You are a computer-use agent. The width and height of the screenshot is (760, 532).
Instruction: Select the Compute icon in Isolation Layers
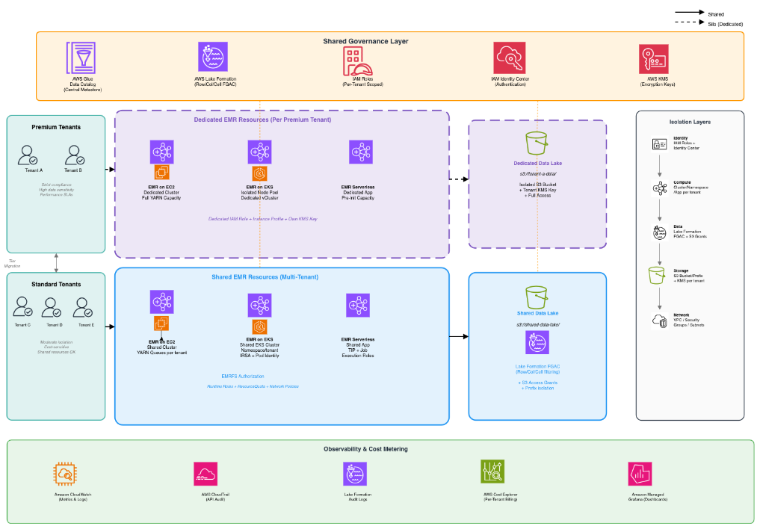pyautogui.click(x=659, y=188)
